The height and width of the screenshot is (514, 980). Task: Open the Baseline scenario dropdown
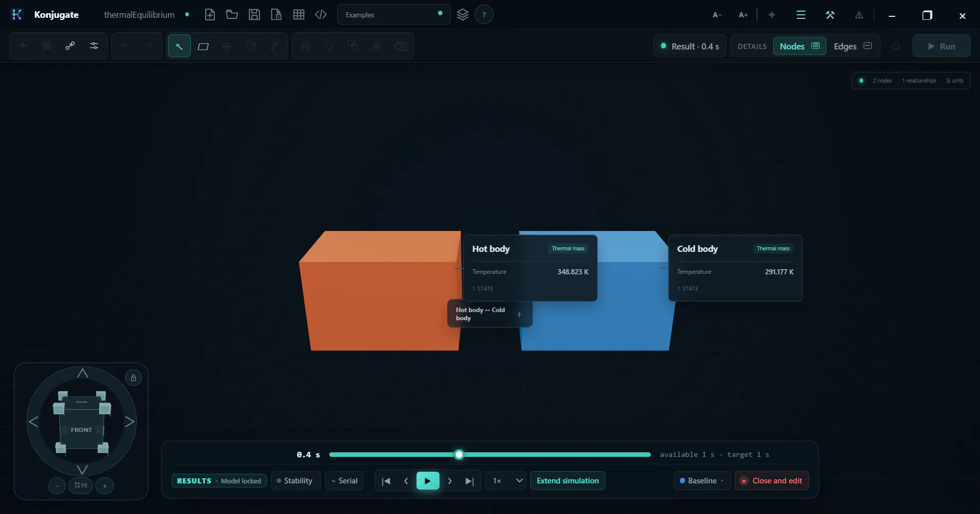[702, 481]
